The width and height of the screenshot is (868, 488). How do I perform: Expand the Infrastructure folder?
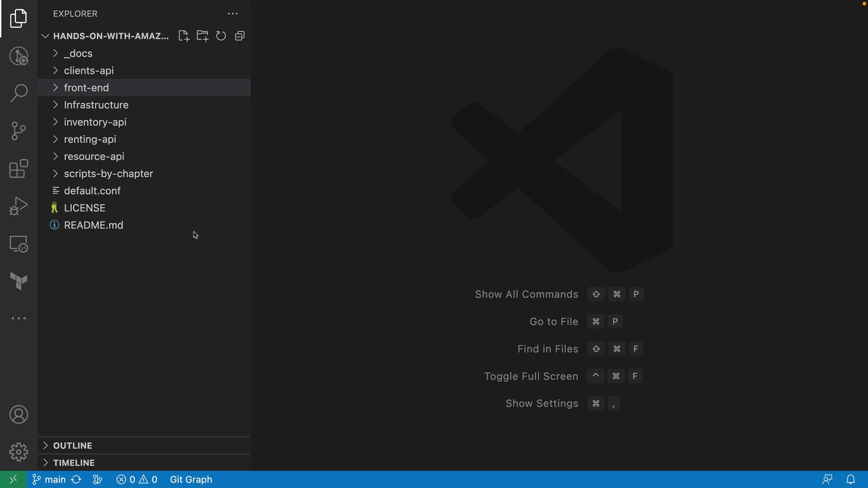96,105
